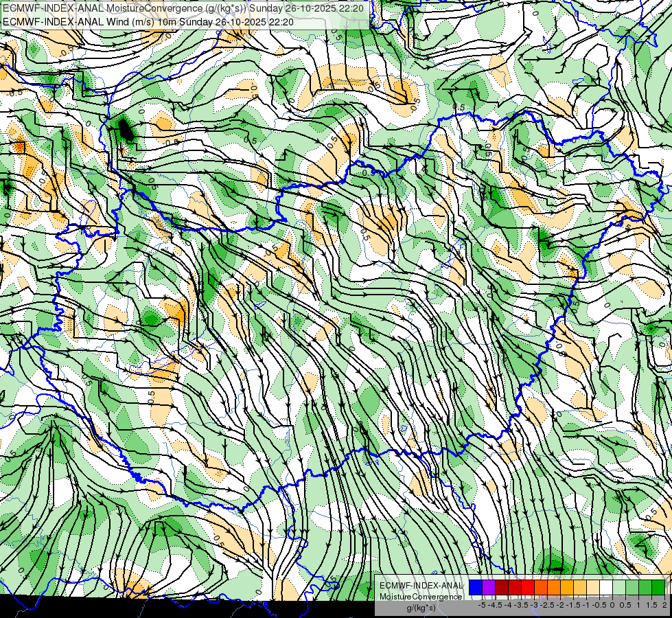Click swatch between -2.5 and -2
672x618 pixels.
tap(554, 587)
